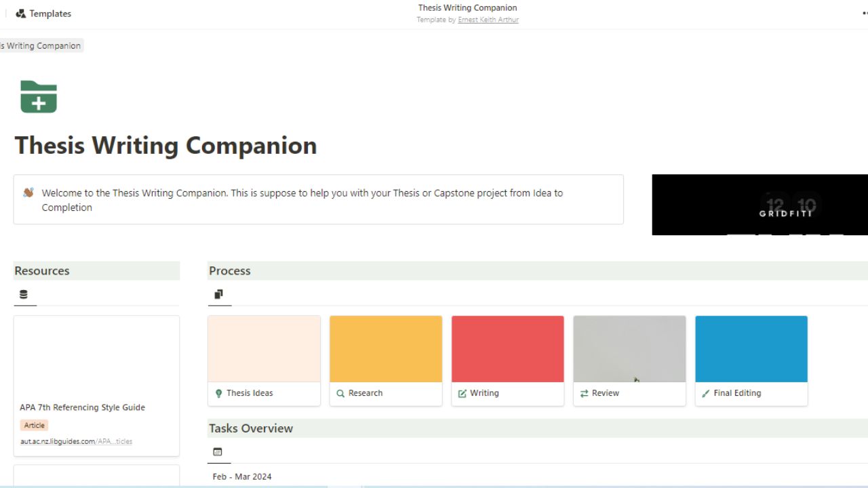The image size is (868, 488).
Task: Open the database view icon under Resources
Action: click(22, 294)
